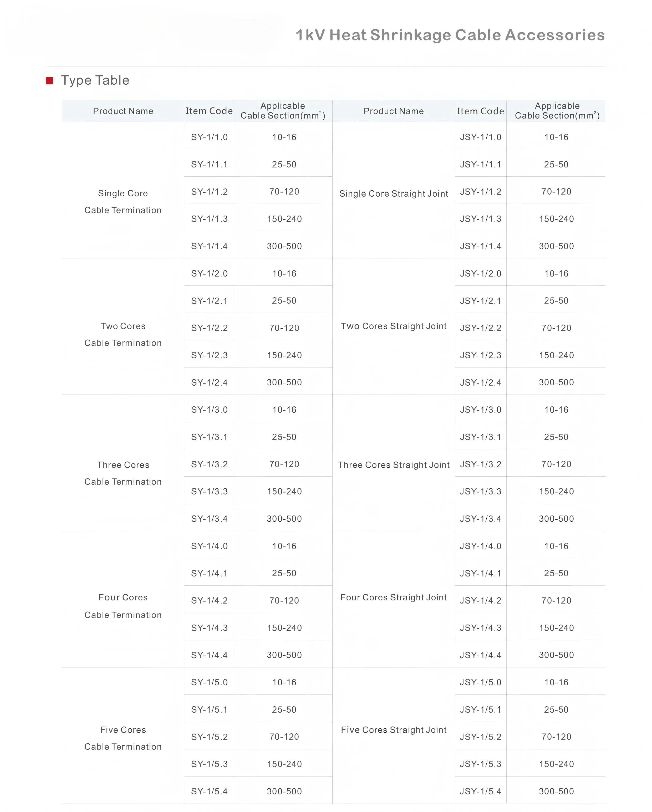
Task: Click item code SY-1/4.3
Action: coord(209,627)
